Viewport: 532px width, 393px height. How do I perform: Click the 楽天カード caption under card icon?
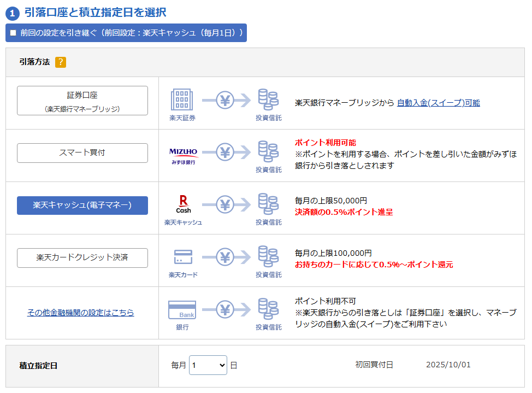click(x=183, y=275)
